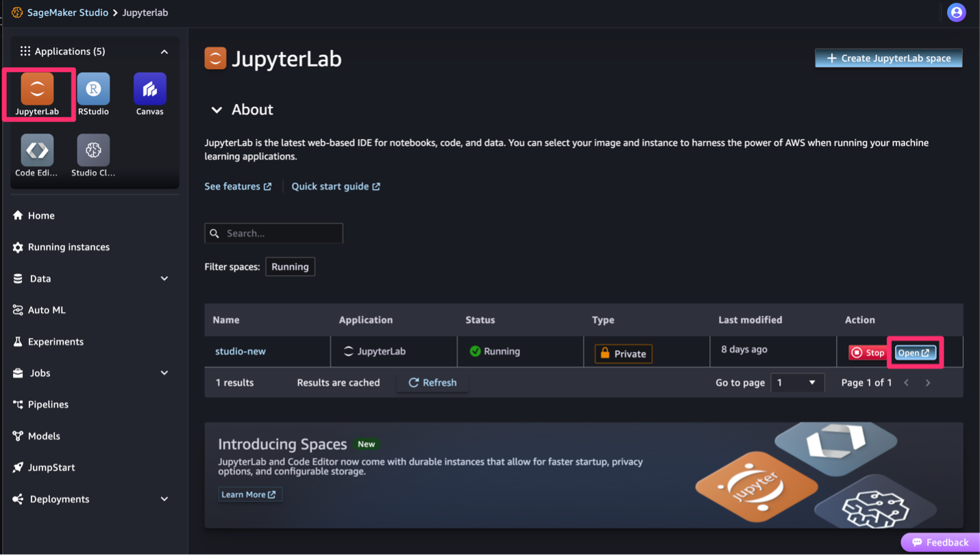Select Pipelines in the sidebar
Image resolution: width=980 pixels, height=556 pixels.
pyautogui.click(x=49, y=404)
